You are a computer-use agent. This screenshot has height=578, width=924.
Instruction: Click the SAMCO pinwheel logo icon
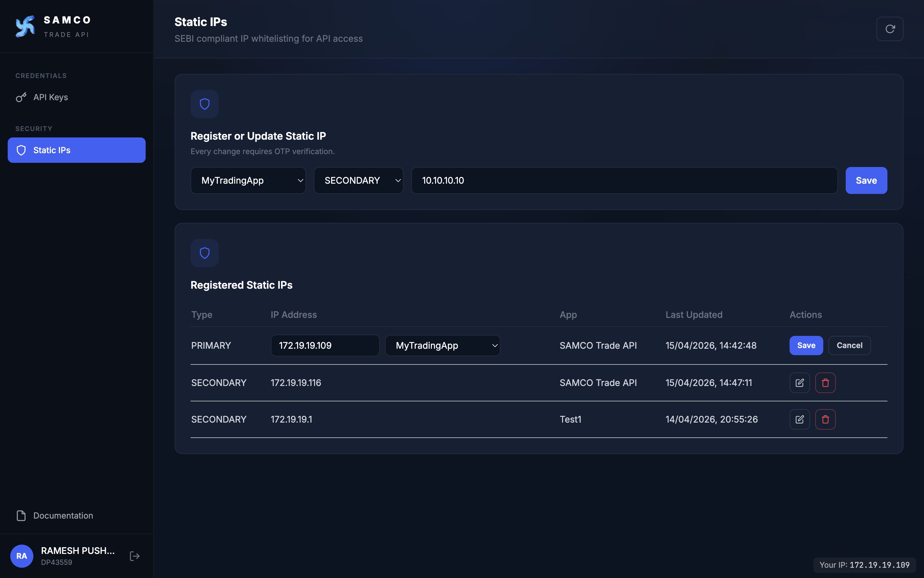pyautogui.click(x=25, y=26)
